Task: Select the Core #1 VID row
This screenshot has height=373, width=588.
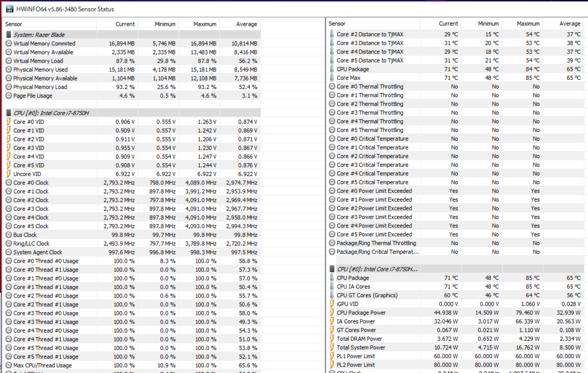Action: [131, 130]
